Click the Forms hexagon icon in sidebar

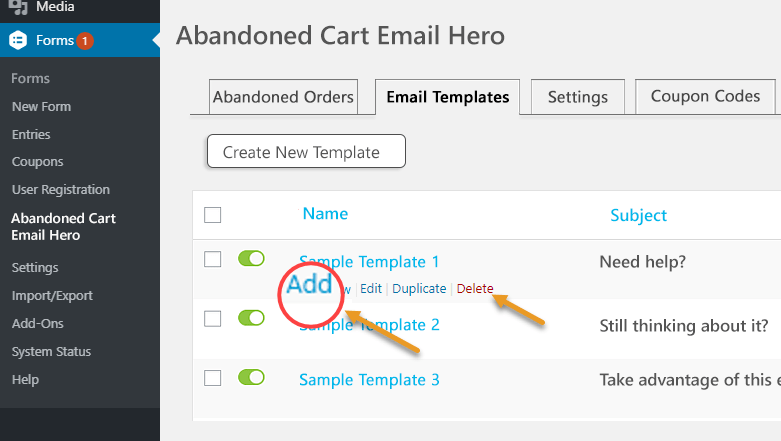coord(18,40)
